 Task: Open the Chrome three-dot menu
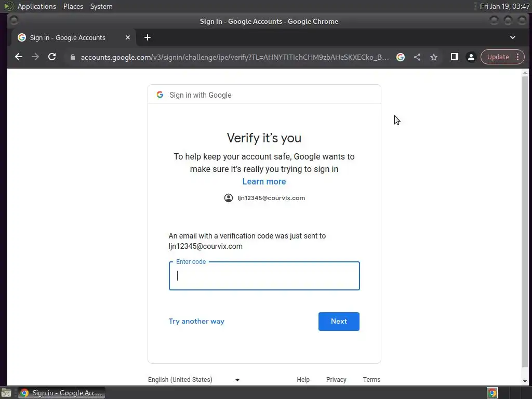[518, 57]
